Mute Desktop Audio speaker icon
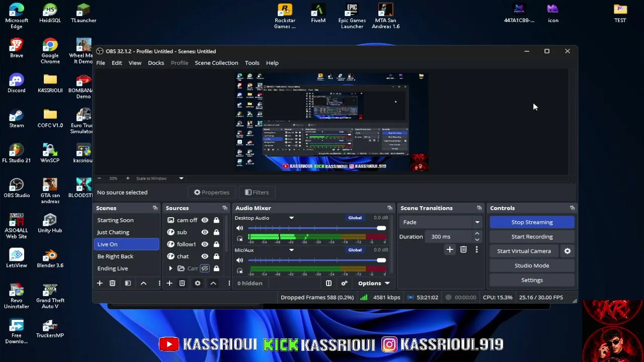 click(240, 228)
